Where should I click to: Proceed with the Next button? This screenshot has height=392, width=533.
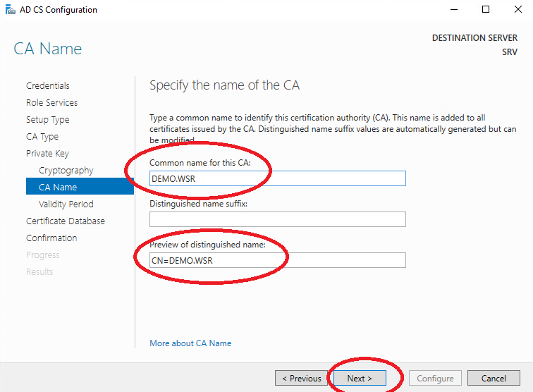360,378
